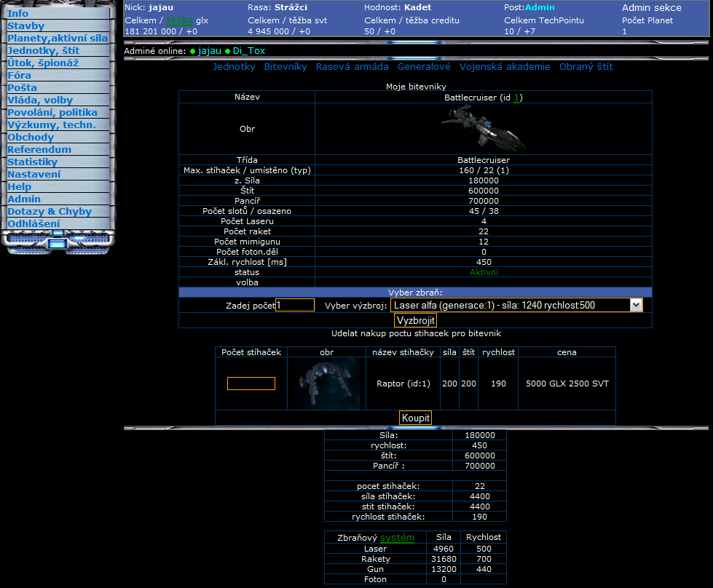Click the Vyber zbraň section header

[415, 293]
